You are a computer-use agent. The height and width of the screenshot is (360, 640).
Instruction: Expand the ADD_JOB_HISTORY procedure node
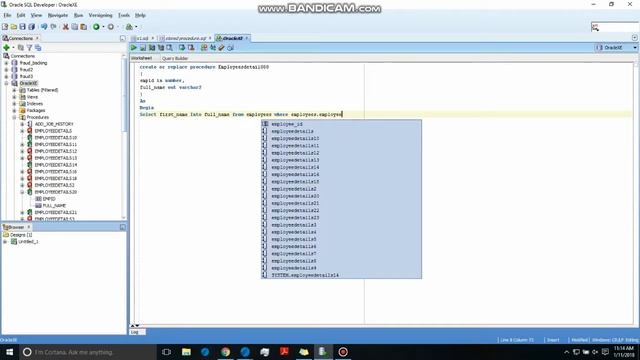pyautogui.click(x=22, y=124)
